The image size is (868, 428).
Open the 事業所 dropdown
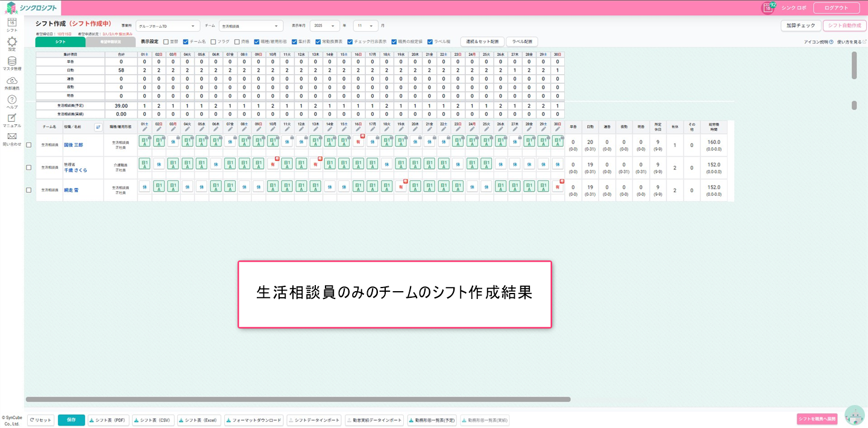[168, 26]
